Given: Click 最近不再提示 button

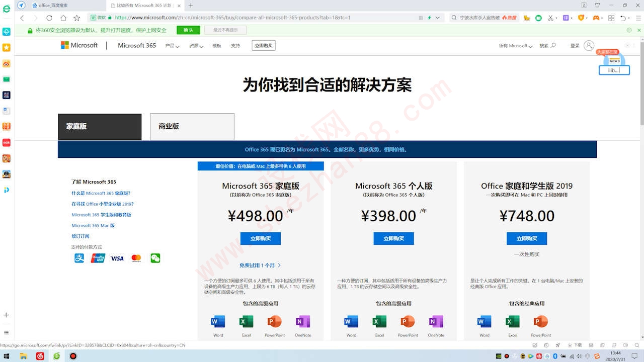Looking at the screenshot, I should coord(225,30).
